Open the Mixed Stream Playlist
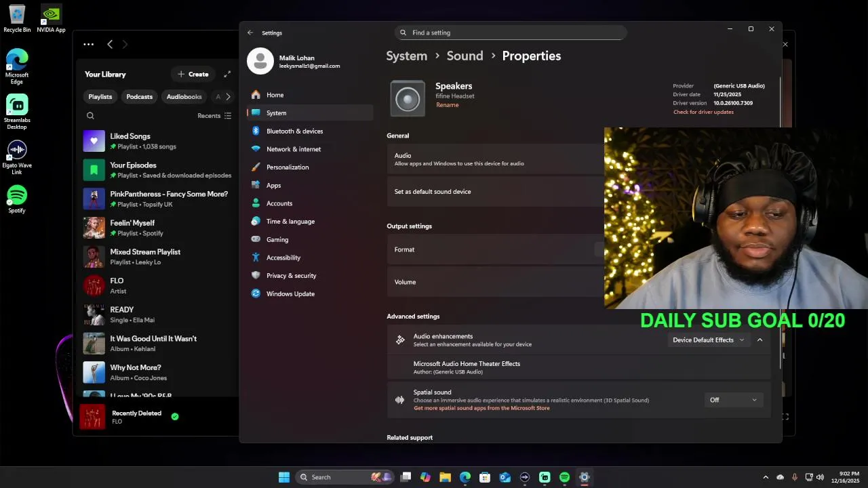Screen dimensions: 868x488 click(157, 257)
